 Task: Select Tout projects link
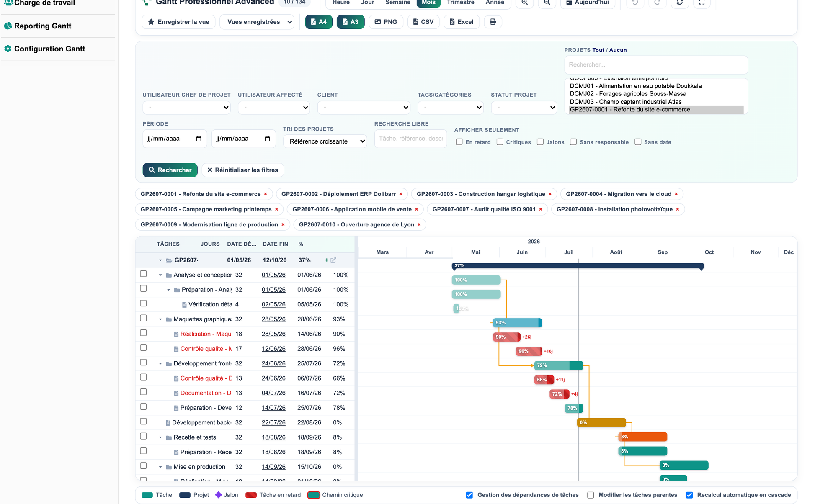tap(598, 50)
